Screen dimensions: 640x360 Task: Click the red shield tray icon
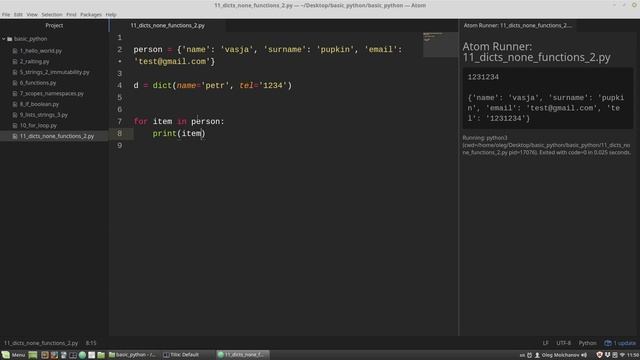pos(599,355)
